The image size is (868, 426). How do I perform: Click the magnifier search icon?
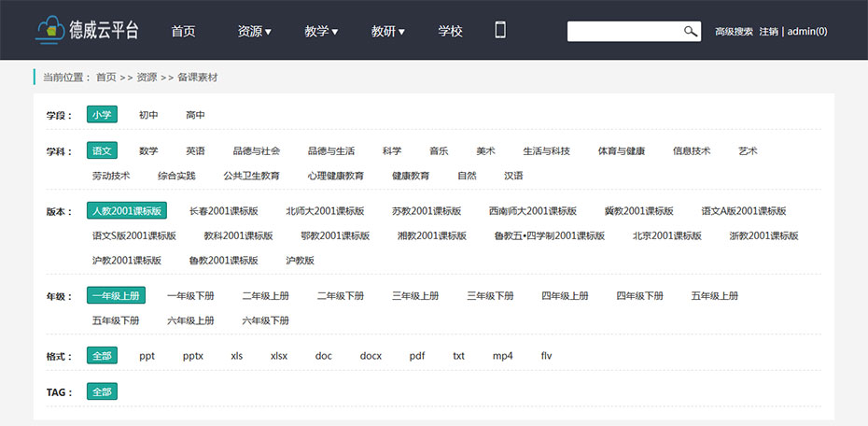(x=691, y=32)
